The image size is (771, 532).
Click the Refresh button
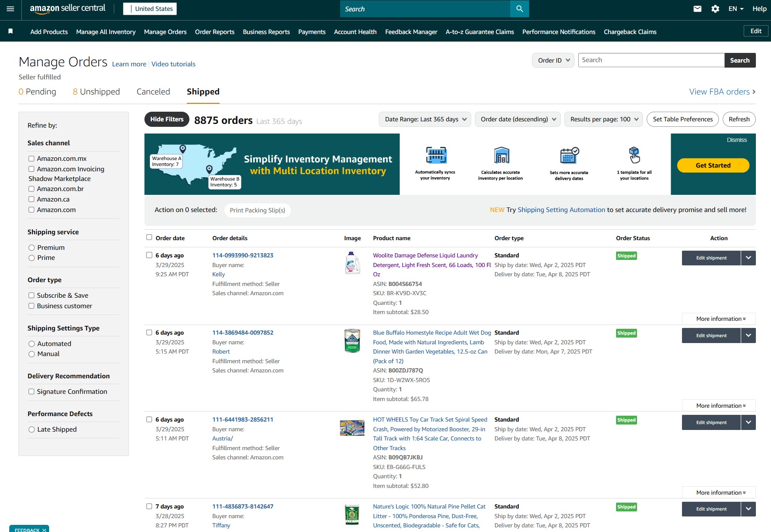[739, 119]
